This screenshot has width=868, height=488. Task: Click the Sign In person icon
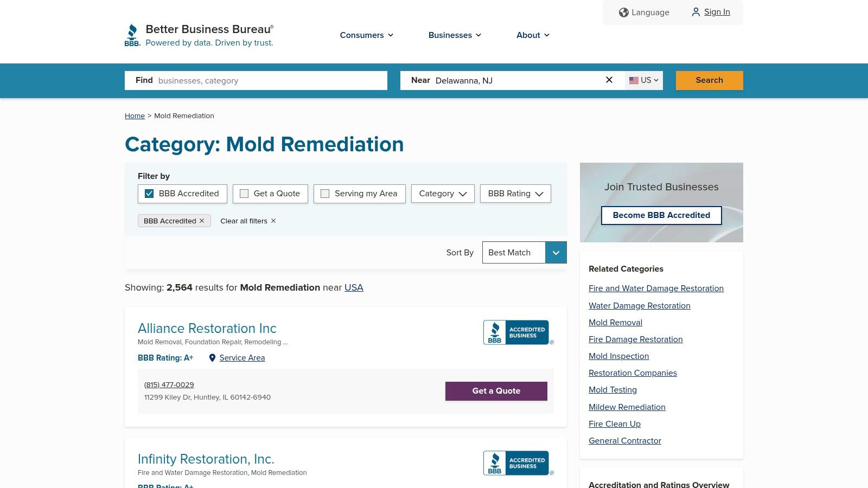(x=695, y=12)
